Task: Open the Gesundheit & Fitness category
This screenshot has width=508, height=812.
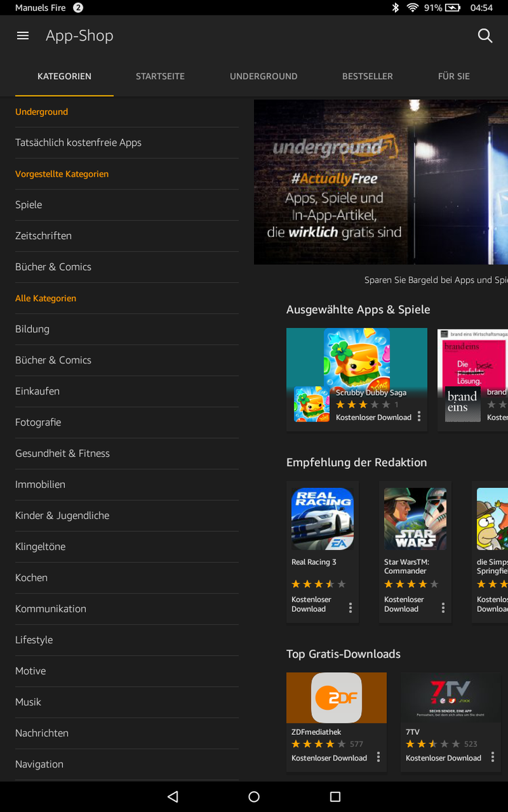Action: coord(127,454)
